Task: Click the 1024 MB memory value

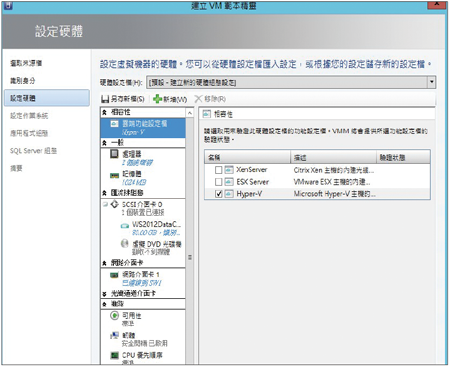Action: click(x=134, y=182)
